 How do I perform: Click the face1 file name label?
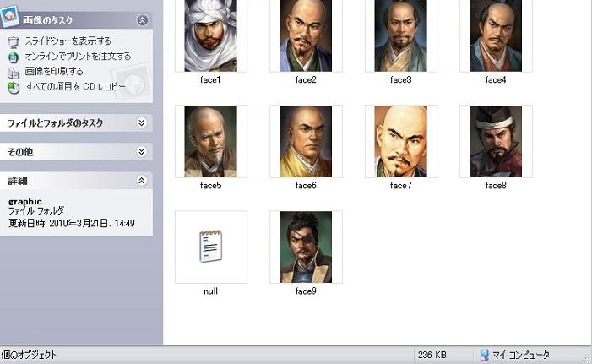tap(210, 79)
